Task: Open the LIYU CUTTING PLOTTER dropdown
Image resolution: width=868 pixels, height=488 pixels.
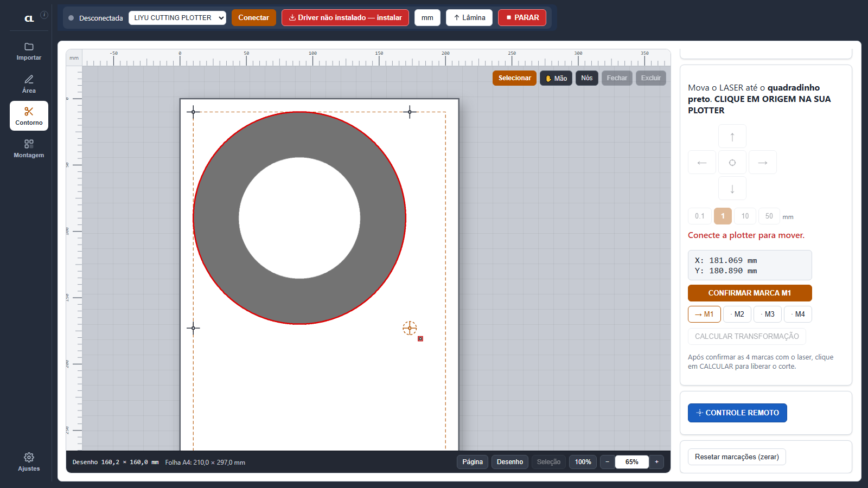Action: 177,17
